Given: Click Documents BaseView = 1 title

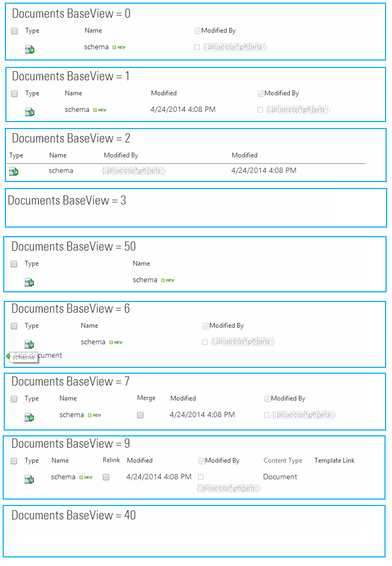Looking at the screenshot, I should click(x=71, y=77).
